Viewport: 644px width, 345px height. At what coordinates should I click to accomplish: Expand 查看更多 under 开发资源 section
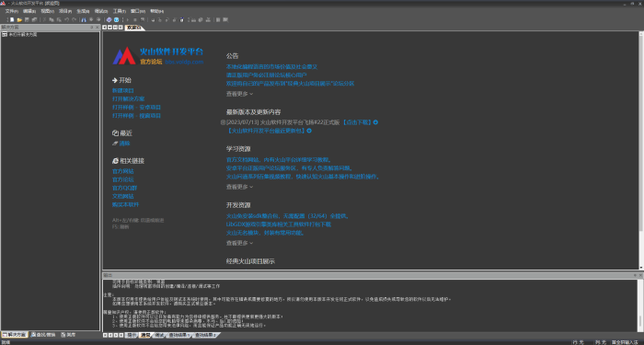pyautogui.click(x=239, y=243)
